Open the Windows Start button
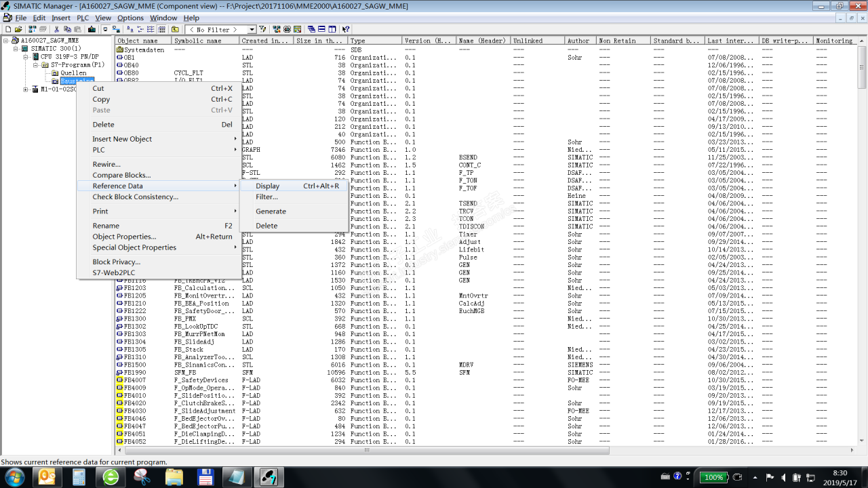Viewport: 868px width, 488px height. point(14,477)
